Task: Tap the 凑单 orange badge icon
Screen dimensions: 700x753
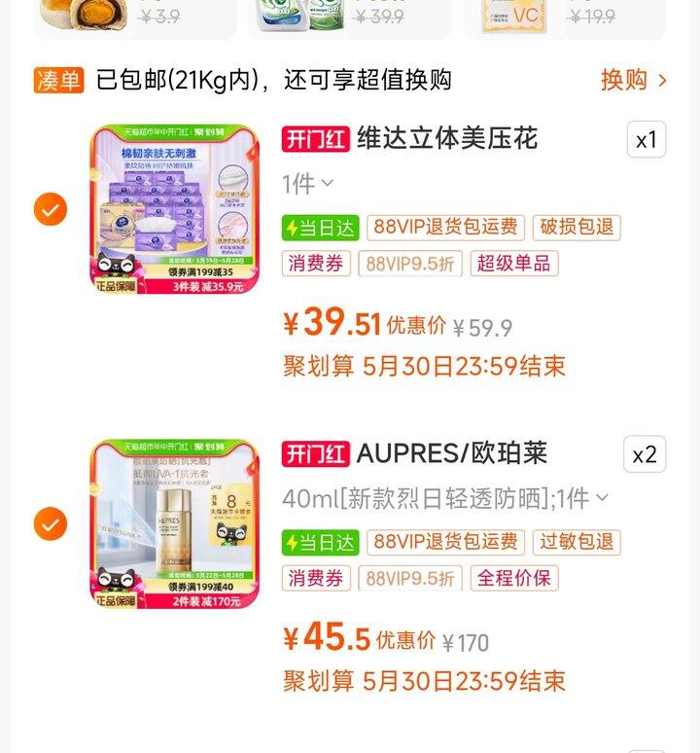Action: point(58,80)
